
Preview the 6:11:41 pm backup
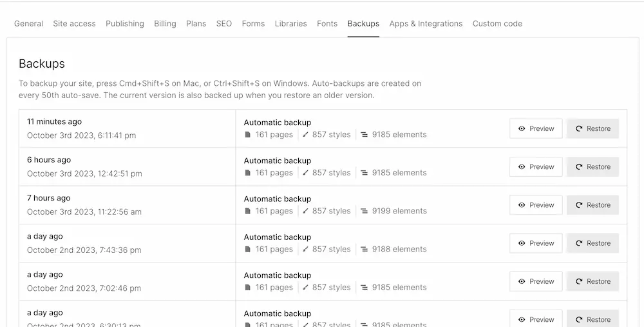[536, 128]
